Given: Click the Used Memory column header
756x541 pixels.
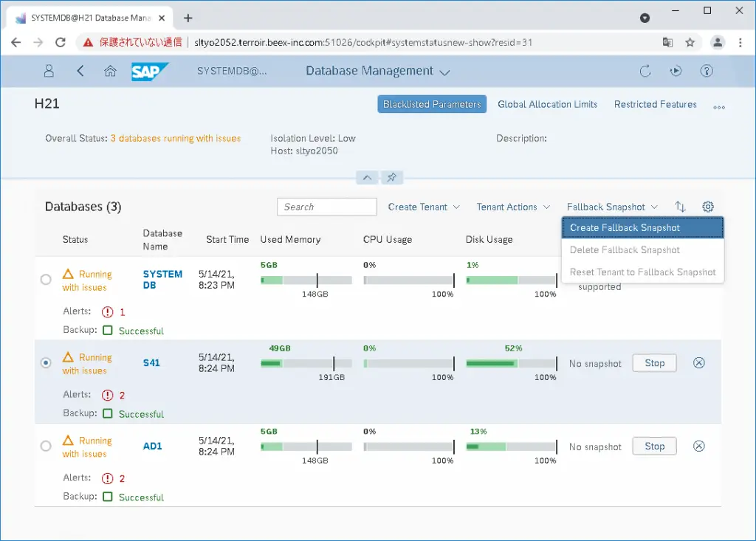Looking at the screenshot, I should point(290,240).
